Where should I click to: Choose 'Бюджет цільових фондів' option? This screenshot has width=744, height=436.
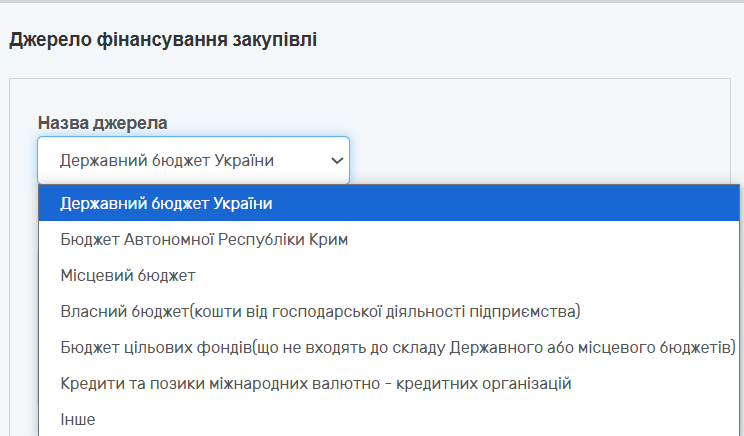tap(389, 348)
